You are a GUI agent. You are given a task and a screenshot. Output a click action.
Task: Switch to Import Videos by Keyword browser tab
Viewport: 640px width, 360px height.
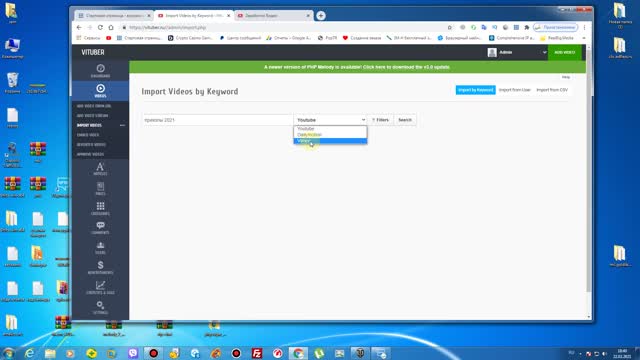coord(193,16)
